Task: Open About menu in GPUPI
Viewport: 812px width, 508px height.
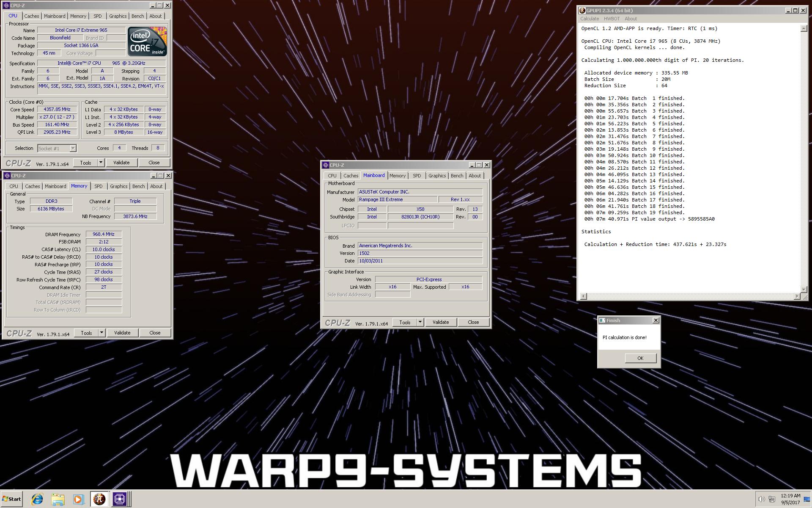Action: pos(631,19)
